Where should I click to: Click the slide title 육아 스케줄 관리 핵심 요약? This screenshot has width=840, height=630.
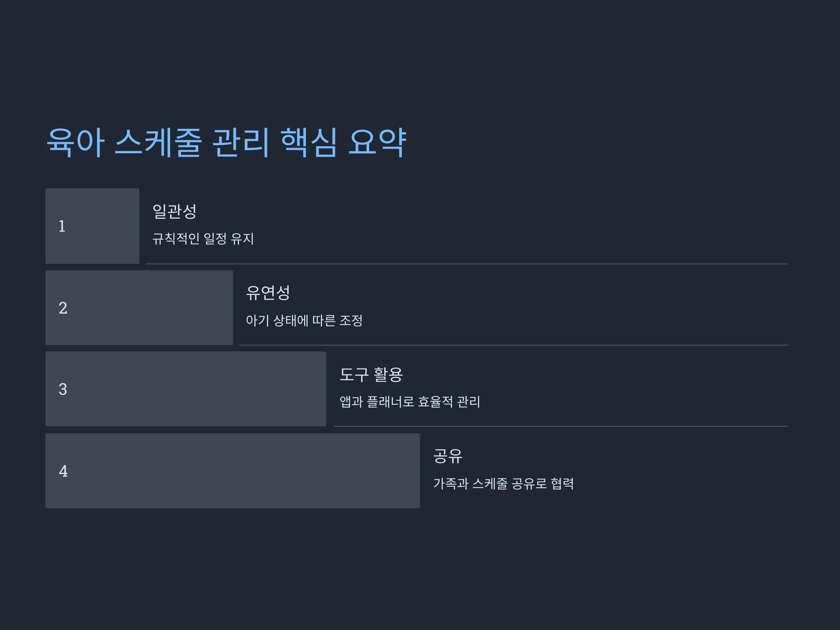(x=226, y=142)
